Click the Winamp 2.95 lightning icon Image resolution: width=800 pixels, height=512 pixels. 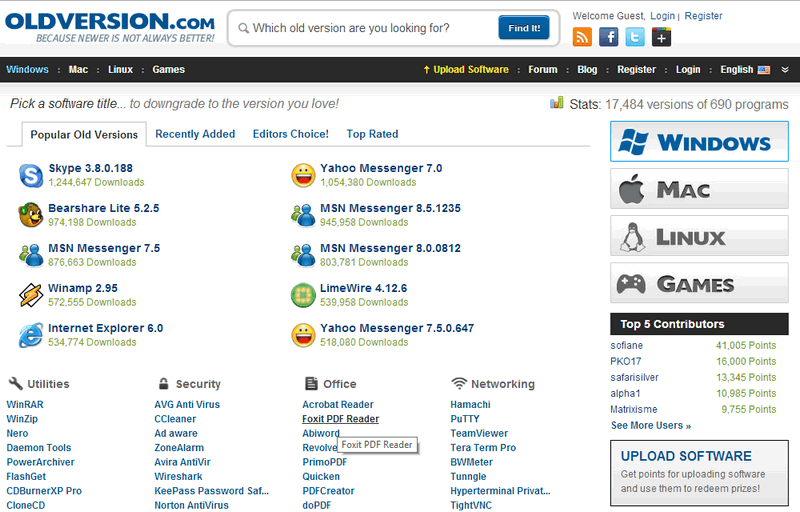click(x=31, y=295)
